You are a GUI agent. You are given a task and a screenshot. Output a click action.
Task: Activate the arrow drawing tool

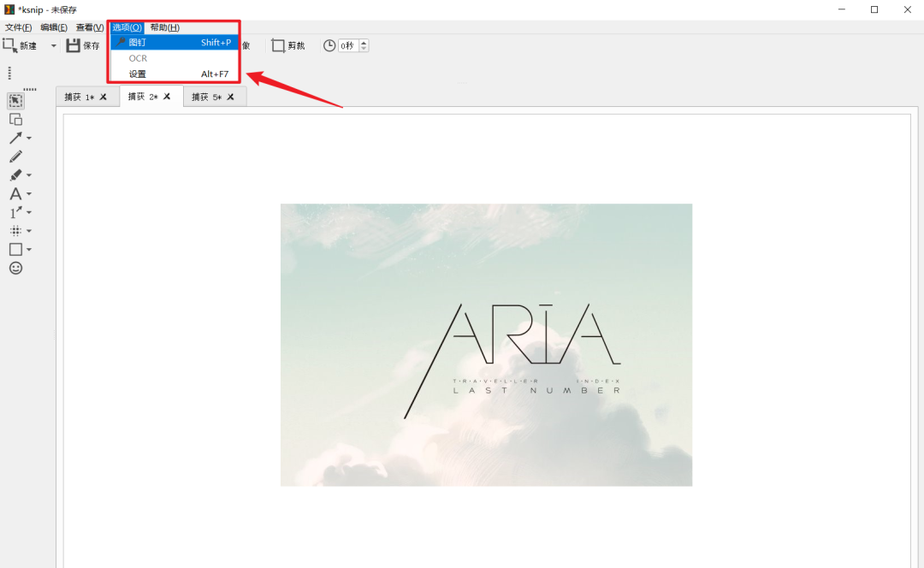tap(16, 138)
